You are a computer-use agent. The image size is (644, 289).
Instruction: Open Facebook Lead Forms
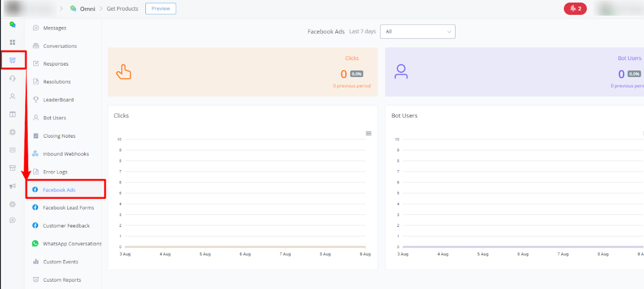click(68, 208)
